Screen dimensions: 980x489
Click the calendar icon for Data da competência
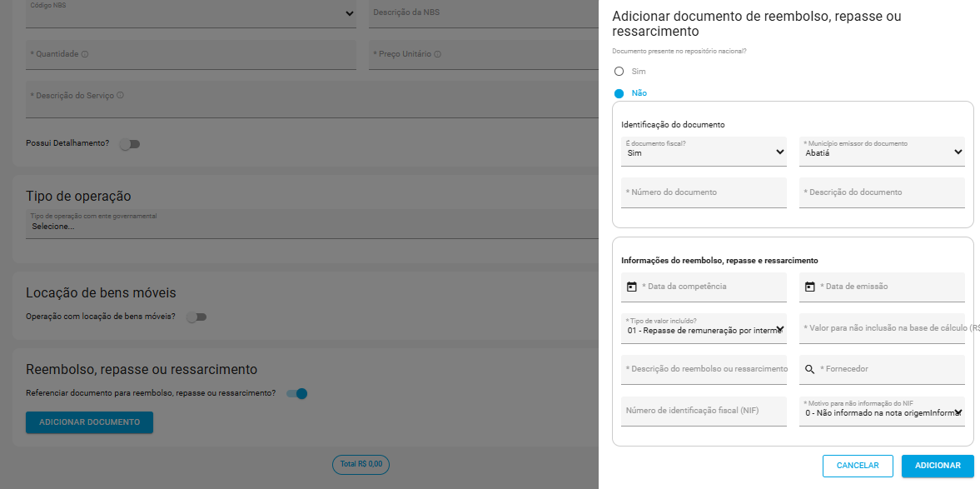(631, 287)
